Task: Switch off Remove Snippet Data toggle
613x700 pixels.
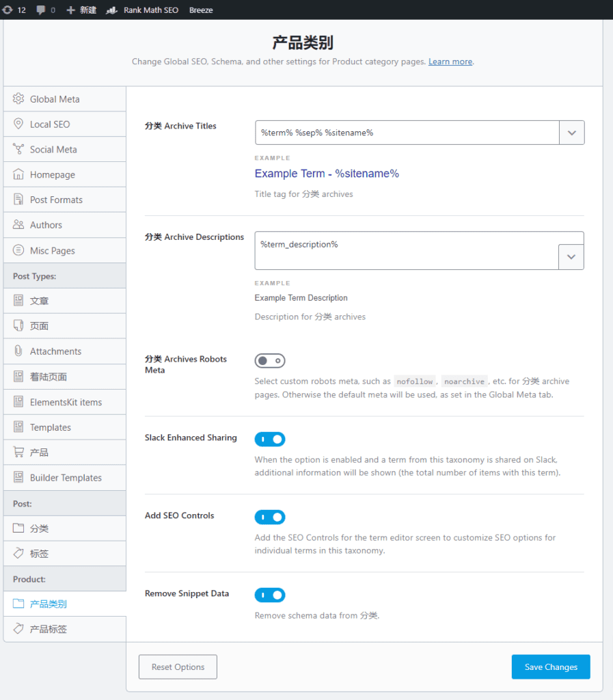Action: tap(270, 595)
